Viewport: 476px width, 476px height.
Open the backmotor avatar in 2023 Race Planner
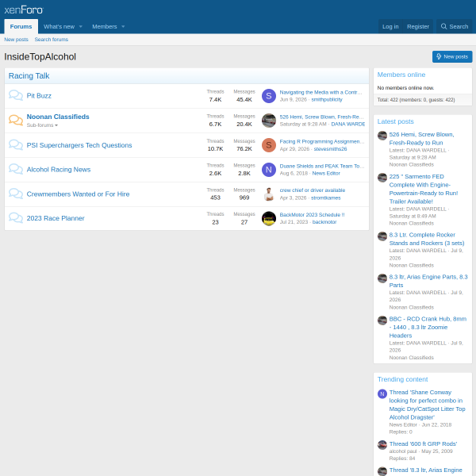(x=269, y=219)
